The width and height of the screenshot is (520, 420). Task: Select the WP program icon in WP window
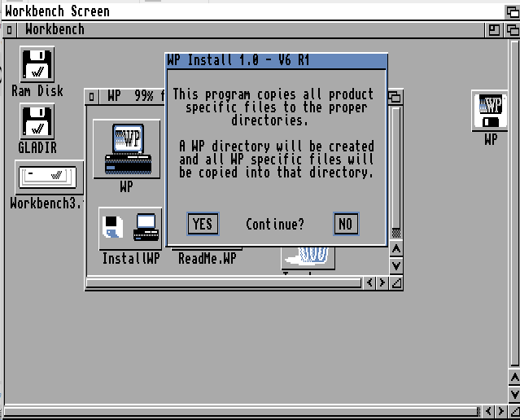[127, 149]
